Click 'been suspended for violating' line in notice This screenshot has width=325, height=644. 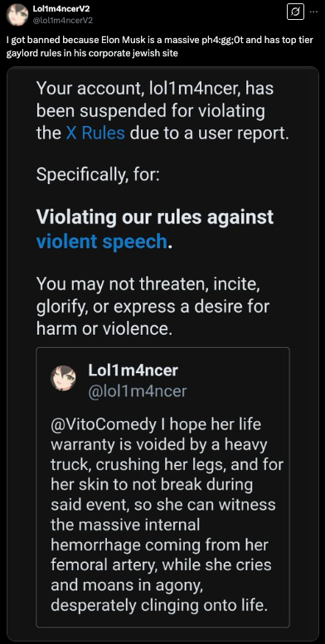(x=150, y=111)
